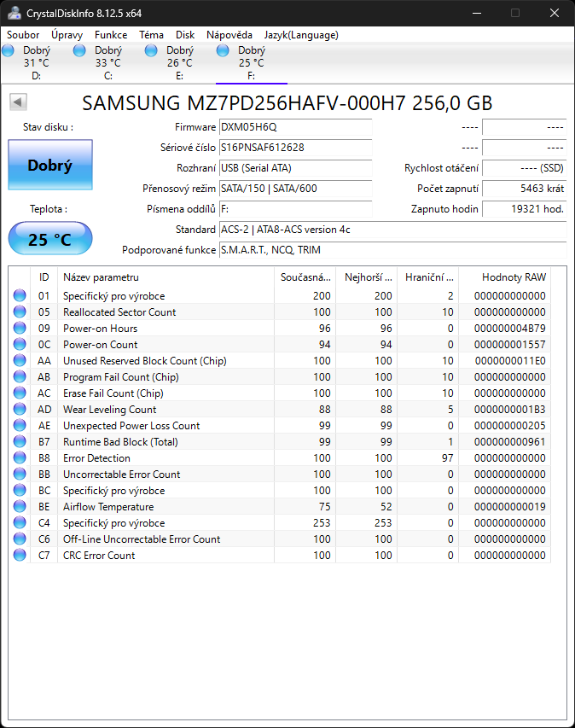Open the Nápověda menu
This screenshot has width=575, height=728.
pyautogui.click(x=229, y=35)
